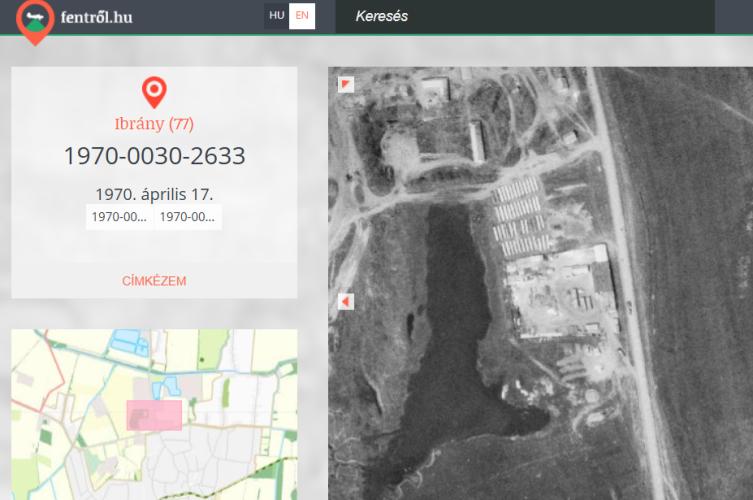
Task: Click the pink highlighted area on the map
Action: (x=154, y=415)
